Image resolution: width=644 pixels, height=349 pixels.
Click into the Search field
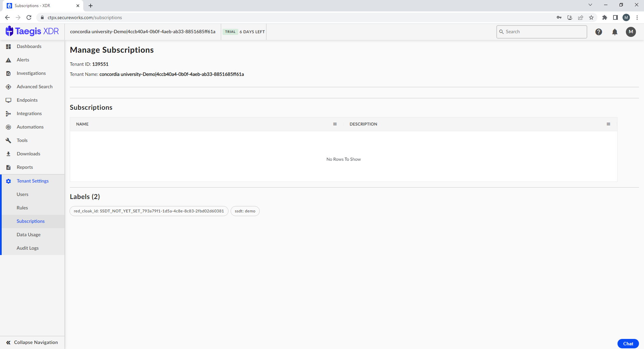tap(544, 32)
